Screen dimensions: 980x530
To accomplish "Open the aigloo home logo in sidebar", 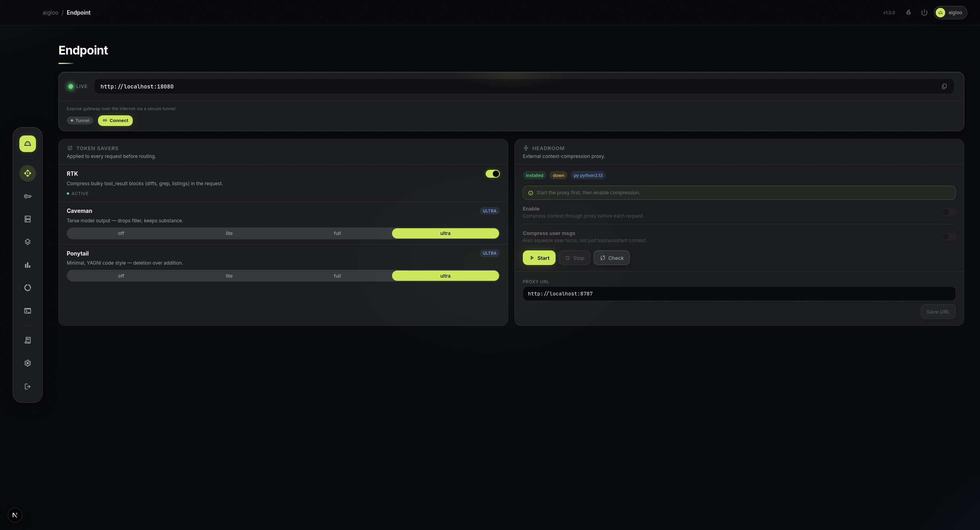I will [28, 144].
